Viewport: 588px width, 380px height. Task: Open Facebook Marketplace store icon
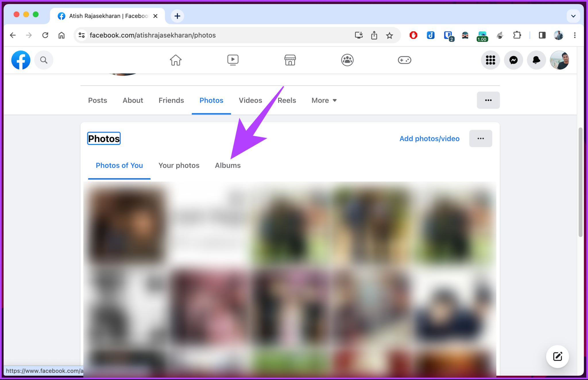click(x=290, y=60)
